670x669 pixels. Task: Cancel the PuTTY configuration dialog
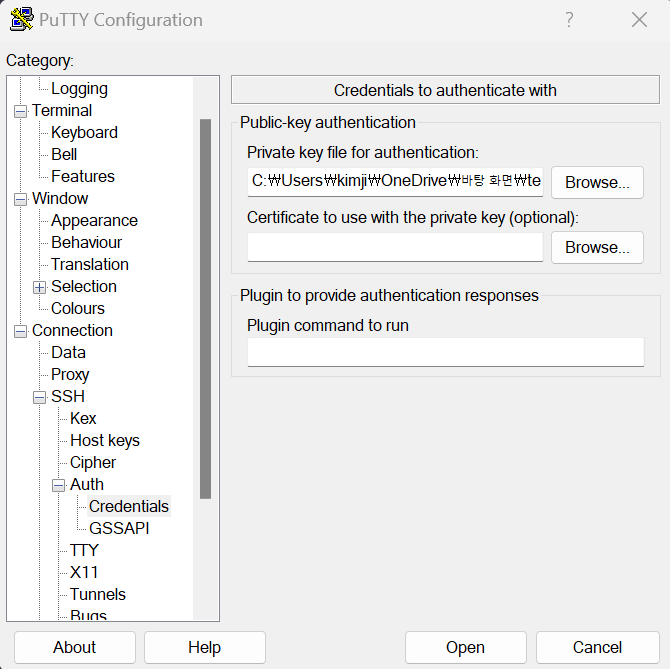tap(597, 647)
